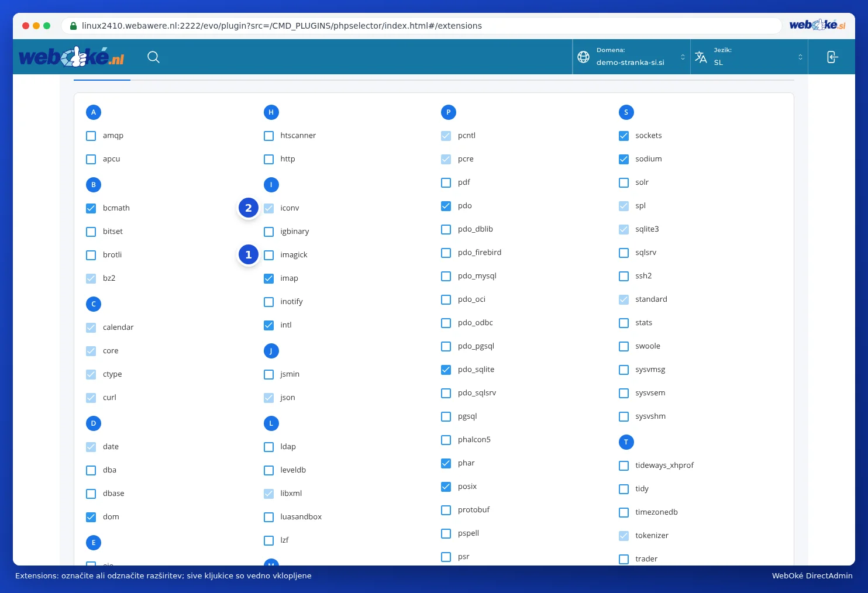Click the letter A section badge

click(x=94, y=112)
